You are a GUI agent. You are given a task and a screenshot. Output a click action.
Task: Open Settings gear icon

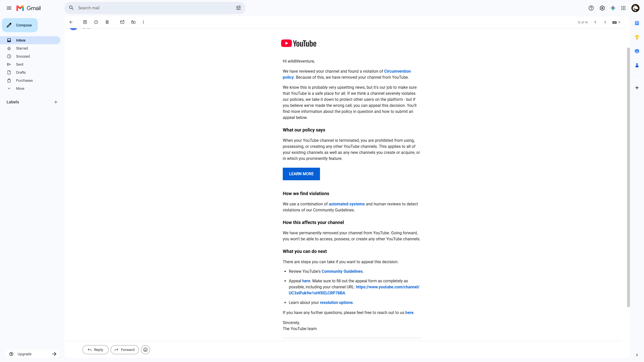(602, 8)
